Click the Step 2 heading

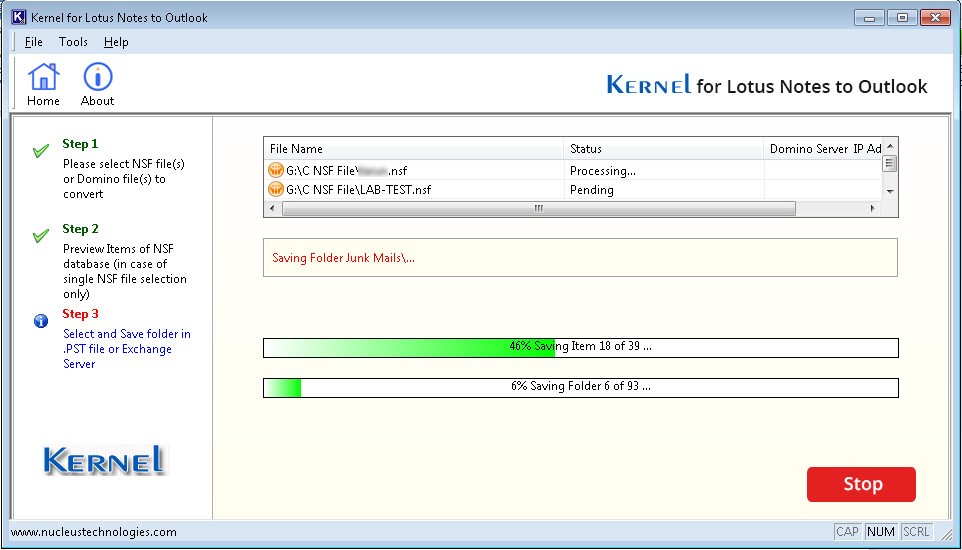coord(80,228)
